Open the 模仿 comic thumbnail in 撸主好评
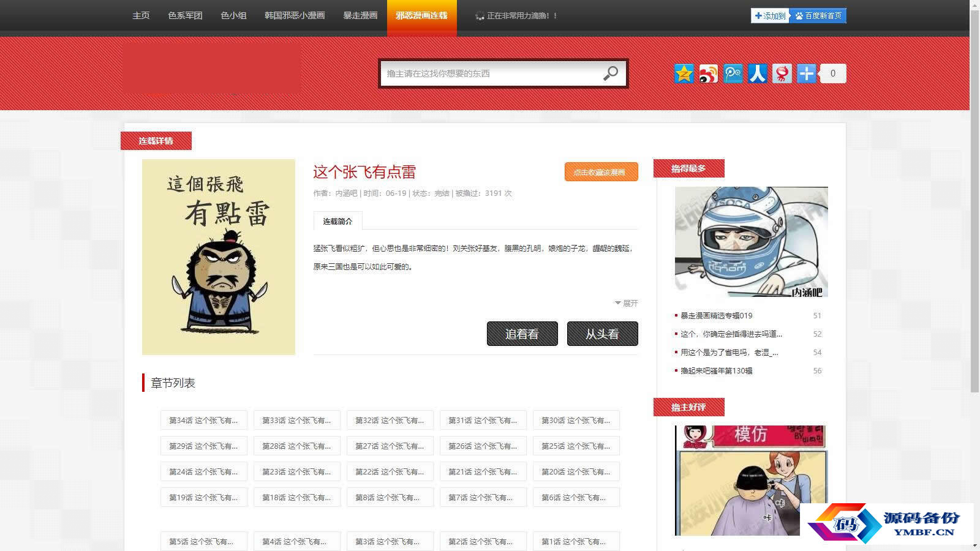 point(752,481)
